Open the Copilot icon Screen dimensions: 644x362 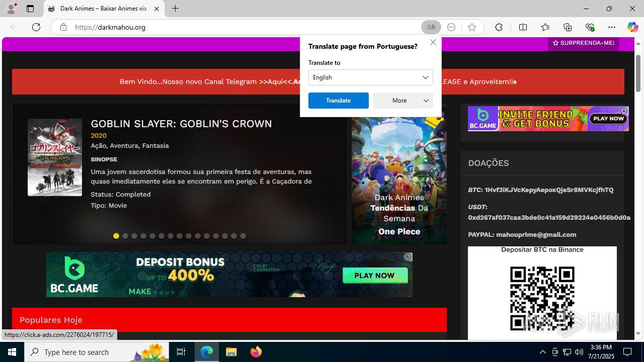[x=632, y=27]
